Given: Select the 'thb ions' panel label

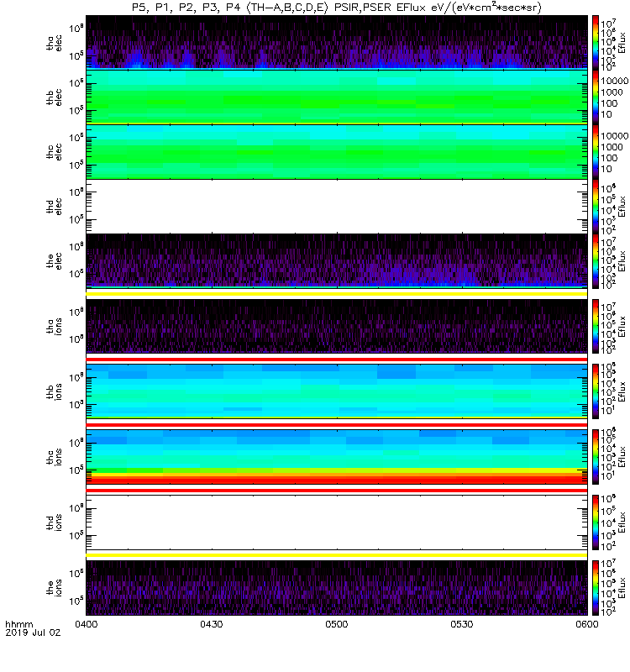Looking at the screenshot, I should [54, 391].
